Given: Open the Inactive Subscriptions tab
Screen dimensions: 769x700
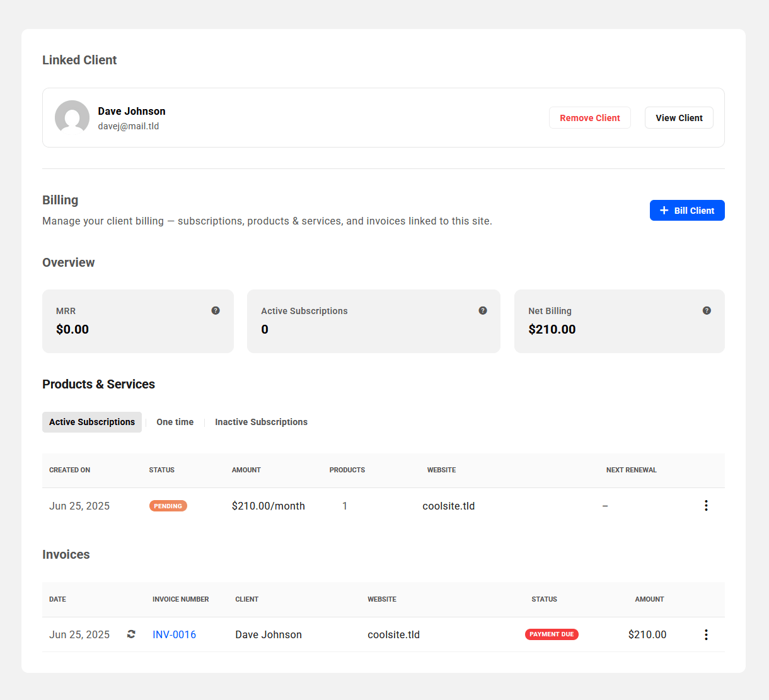Looking at the screenshot, I should tap(261, 422).
